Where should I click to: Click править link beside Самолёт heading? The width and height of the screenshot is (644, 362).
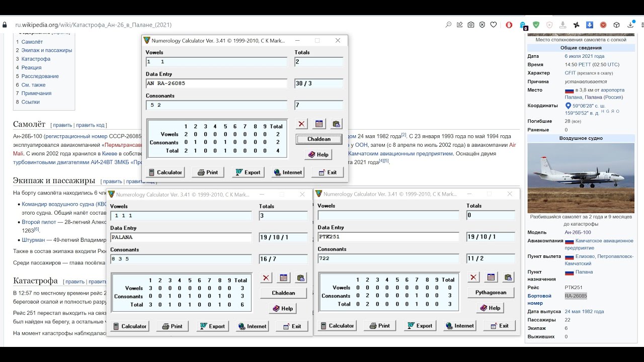[x=62, y=125]
